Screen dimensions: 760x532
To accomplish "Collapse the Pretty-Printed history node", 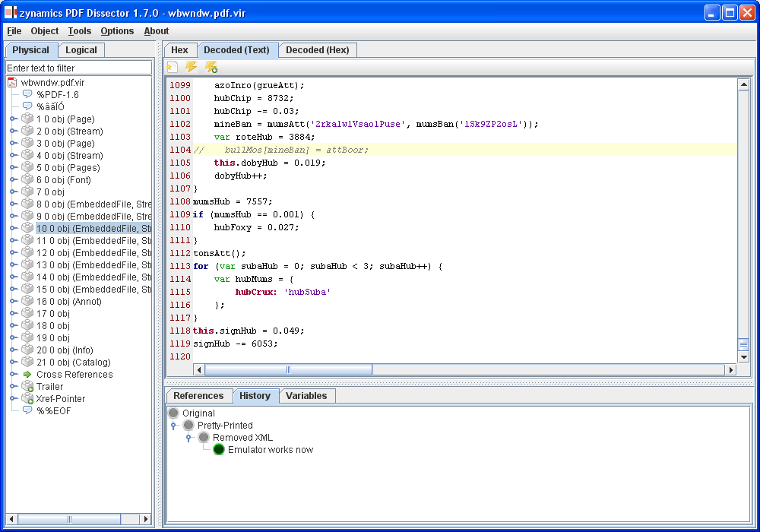I will pos(173,426).
